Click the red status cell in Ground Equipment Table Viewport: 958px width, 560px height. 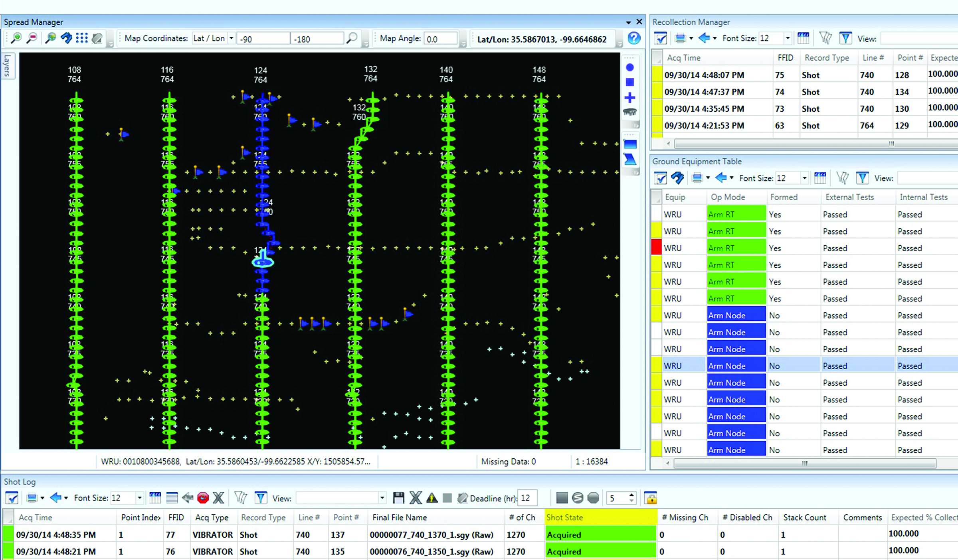(x=657, y=248)
